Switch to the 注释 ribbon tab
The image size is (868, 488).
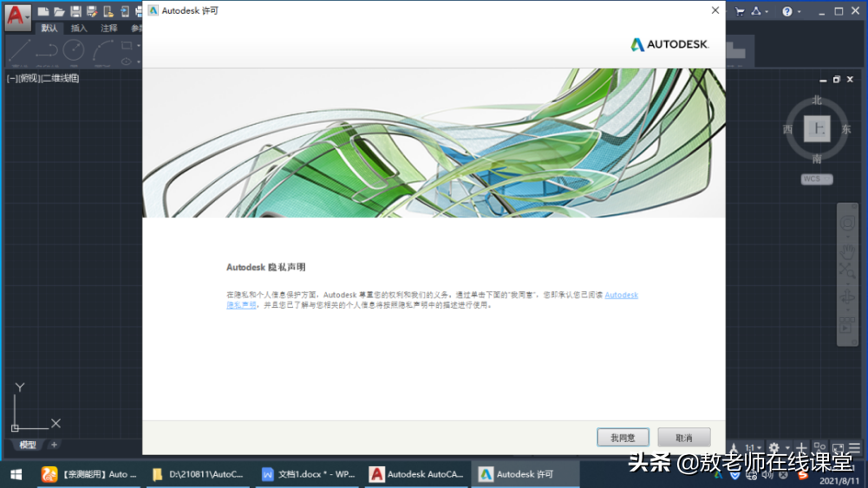click(108, 29)
